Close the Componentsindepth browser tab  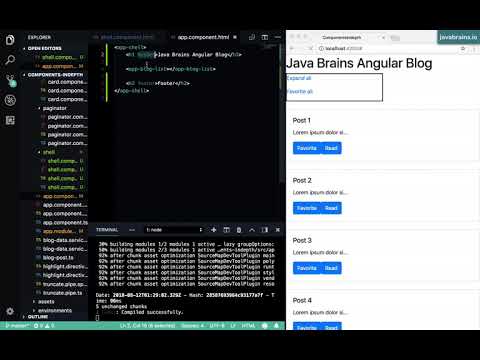click(383, 38)
